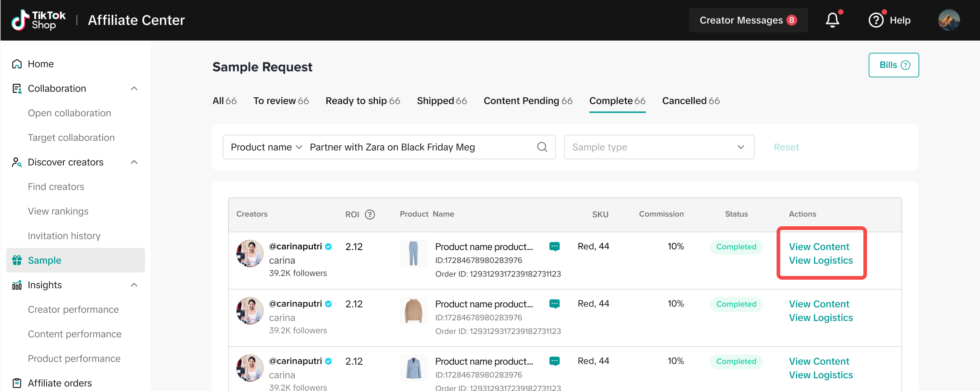The width and height of the screenshot is (980, 391).
Task: Click the ROI info question mark icon
Action: click(370, 215)
